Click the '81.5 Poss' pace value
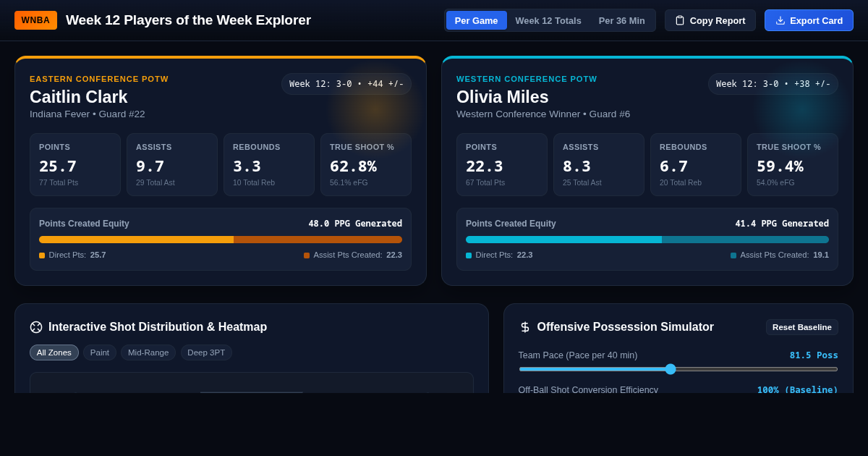The height and width of the screenshot is (456, 868). click(814, 355)
